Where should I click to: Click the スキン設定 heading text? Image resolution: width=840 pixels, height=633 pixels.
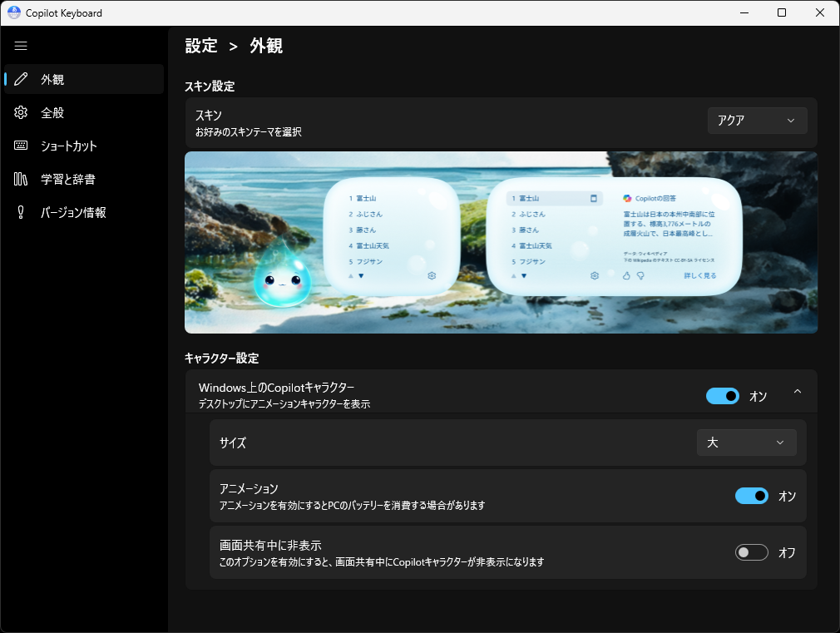point(210,87)
